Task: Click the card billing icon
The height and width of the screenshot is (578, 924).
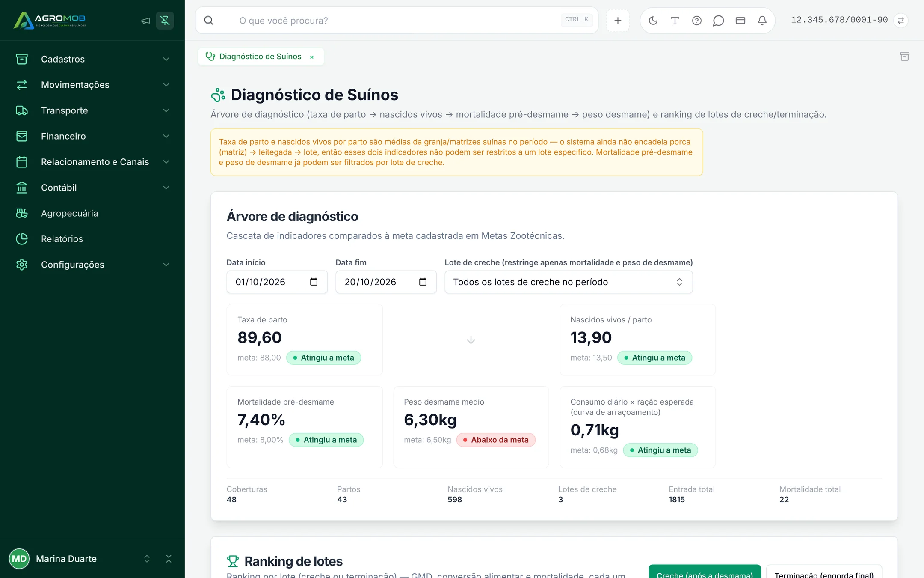Action: tap(740, 20)
